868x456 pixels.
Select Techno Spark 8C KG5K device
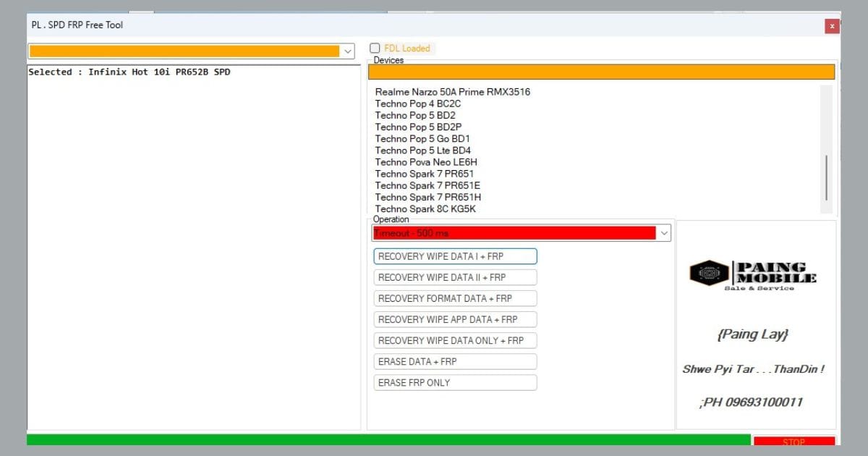(x=425, y=209)
